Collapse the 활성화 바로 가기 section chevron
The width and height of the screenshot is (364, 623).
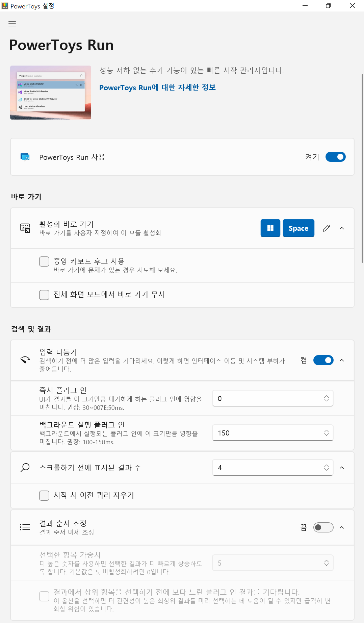point(342,228)
